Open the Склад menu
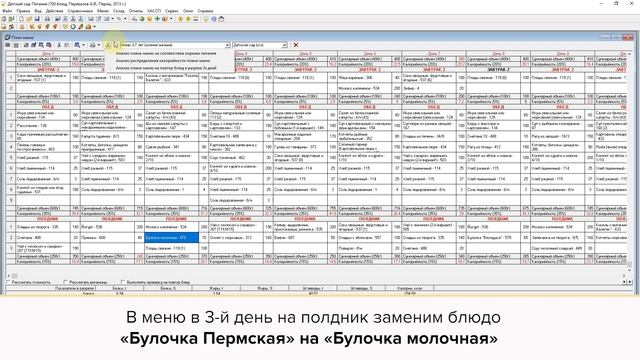 (x=119, y=11)
